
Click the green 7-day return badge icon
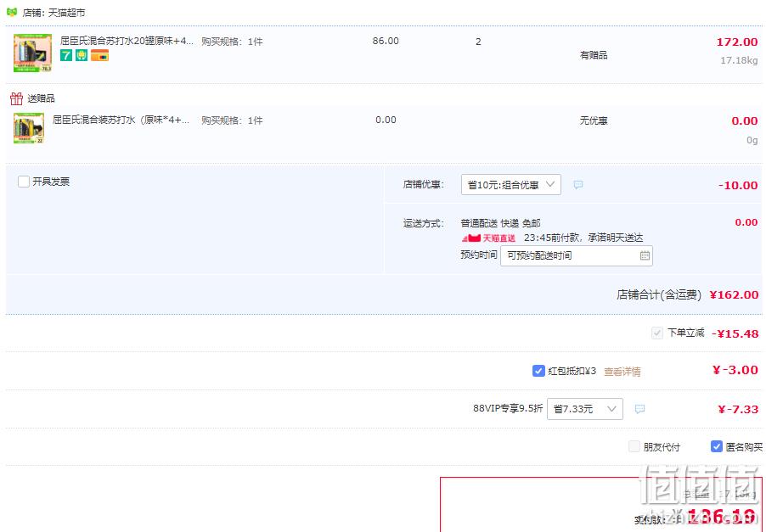click(66, 55)
